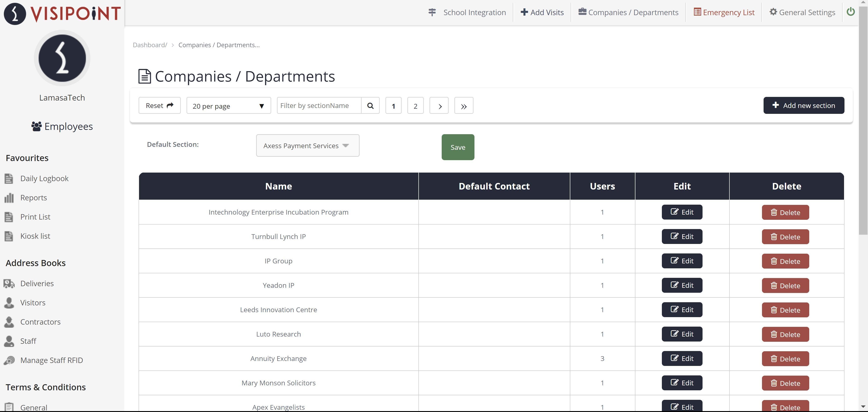
Task: Edit Intechnology Enterprise Incubation Program
Action: [682, 212]
